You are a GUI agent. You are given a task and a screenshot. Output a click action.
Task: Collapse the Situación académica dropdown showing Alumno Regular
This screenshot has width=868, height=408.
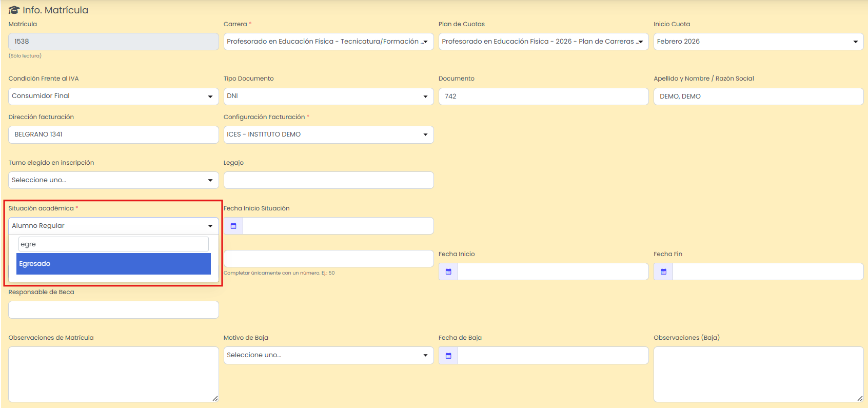(113, 226)
